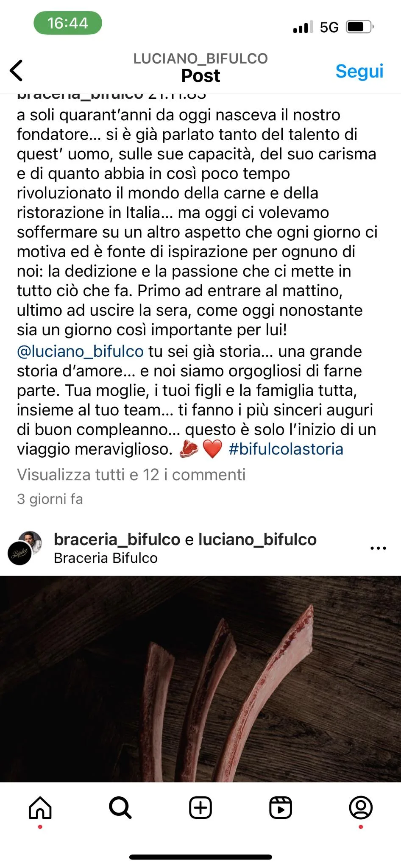This screenshot has height=868, width=401.
Task: Tap the LUCIANO_BIFULCO Post title header
Action: [x=200, y=68]
